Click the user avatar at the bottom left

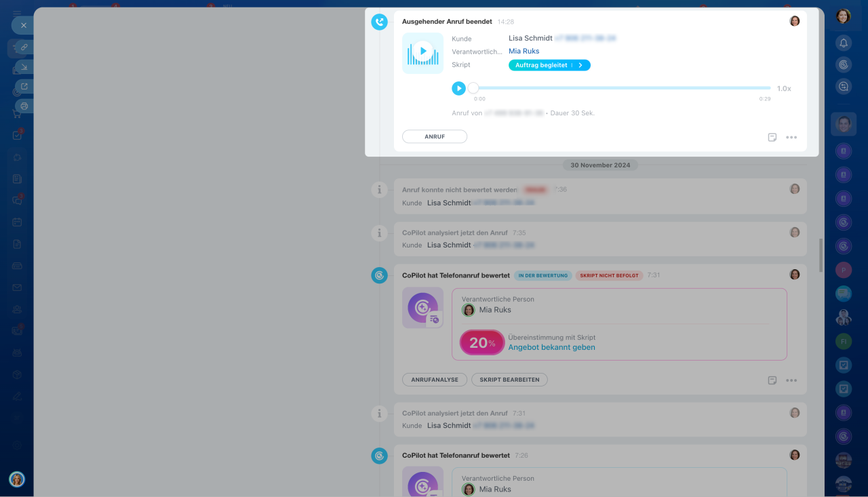(x=17, y=479)
